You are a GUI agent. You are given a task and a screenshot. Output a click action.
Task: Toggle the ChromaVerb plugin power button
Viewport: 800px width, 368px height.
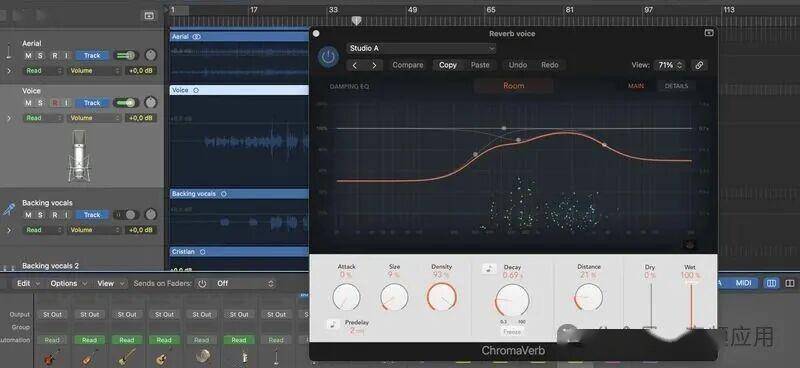328,56
